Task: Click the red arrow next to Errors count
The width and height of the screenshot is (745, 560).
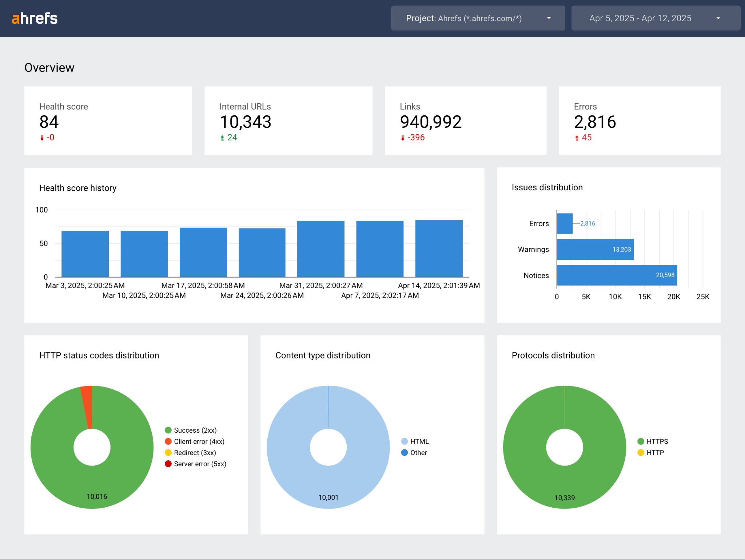Action: [x=577, y=138]
